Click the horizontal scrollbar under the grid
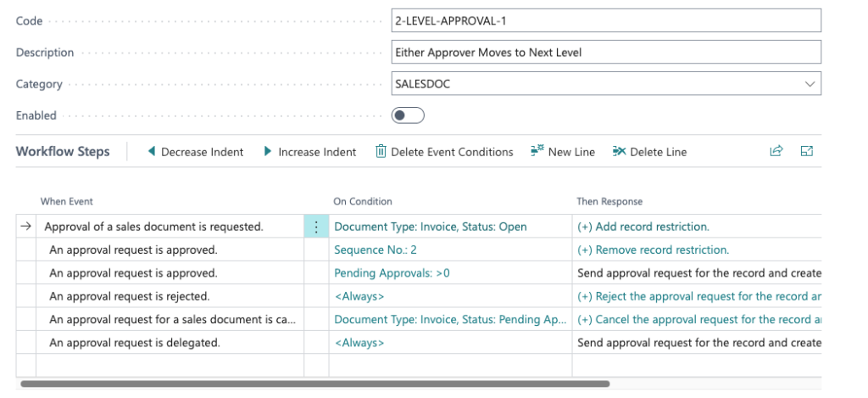This screenshot has height=398, width=868. pyautogui.click(x=315, y=384)
